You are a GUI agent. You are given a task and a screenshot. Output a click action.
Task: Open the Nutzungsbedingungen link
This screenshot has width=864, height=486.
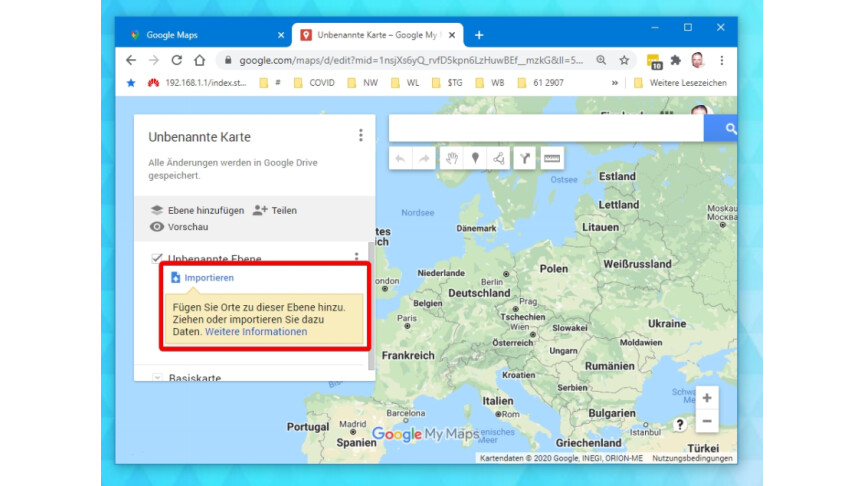coord(693,458)
